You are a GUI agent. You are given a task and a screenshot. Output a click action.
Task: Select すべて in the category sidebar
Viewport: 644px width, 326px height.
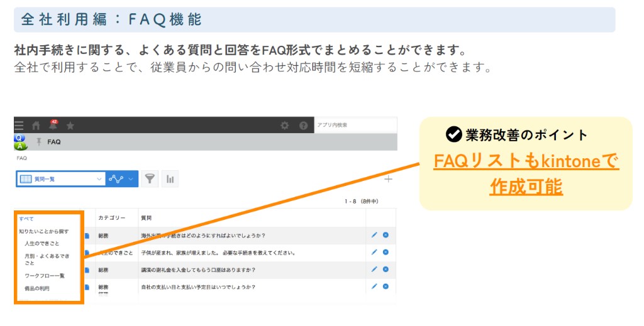[x=26, y=219]
